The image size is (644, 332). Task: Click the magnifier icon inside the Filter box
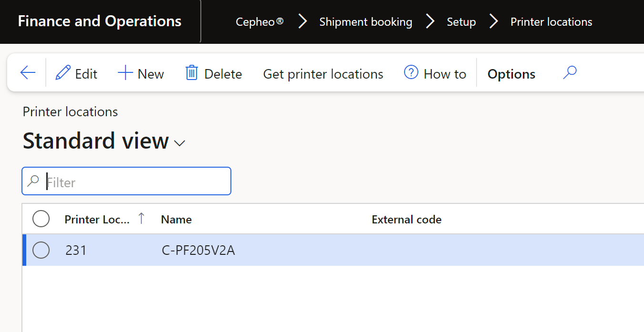coord(33,181)
